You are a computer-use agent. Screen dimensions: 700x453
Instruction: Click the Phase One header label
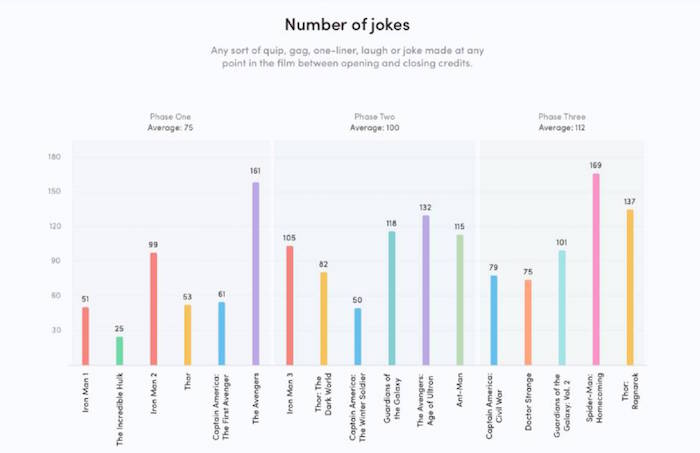(170, 116)
